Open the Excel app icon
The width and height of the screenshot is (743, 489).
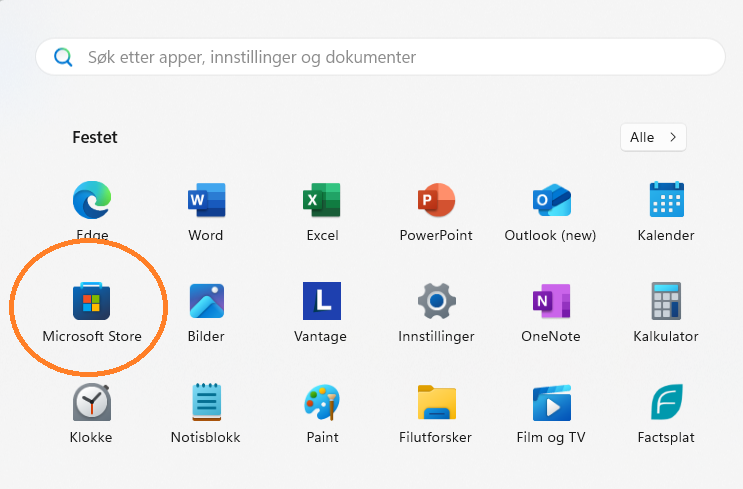(x=322, y=200)
